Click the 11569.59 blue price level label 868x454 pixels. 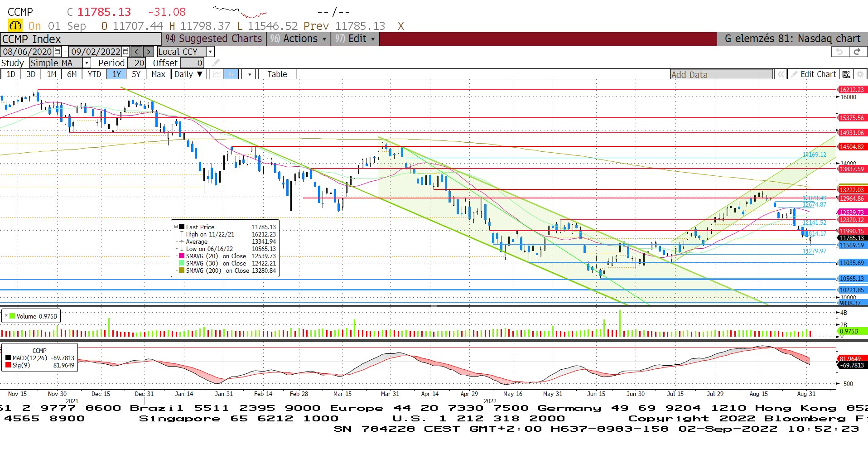pyautogui.click(x=852, y=245)
